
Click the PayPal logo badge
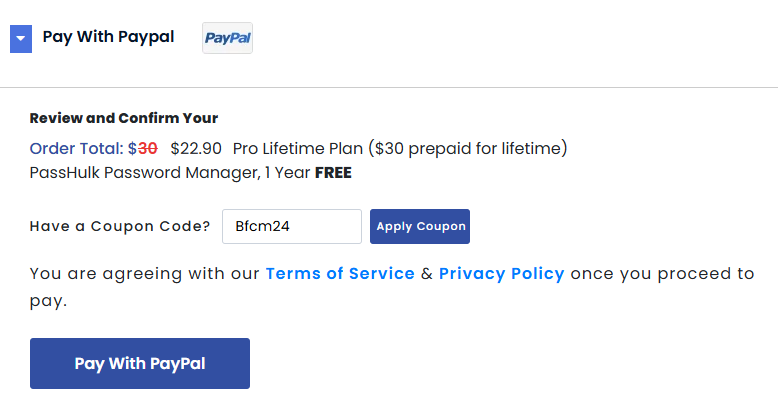point(227,39)
